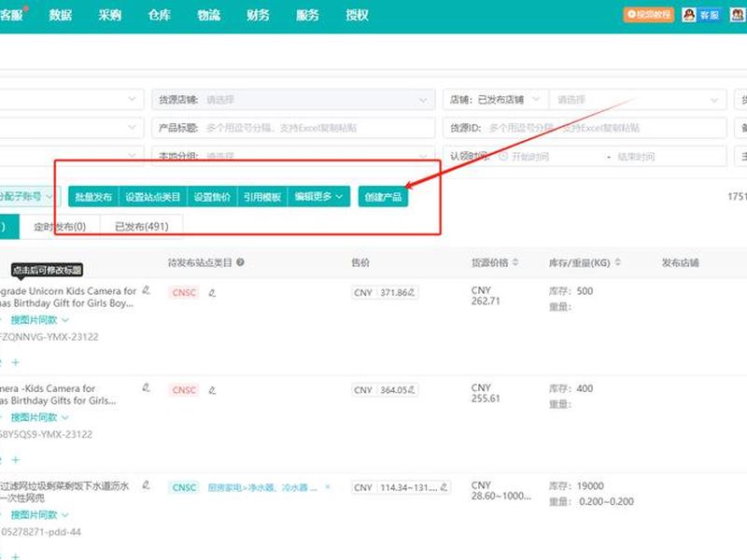Viewport: 747px width, 560px height.
Task: Pick the 认领时间 start time (开始时间)
Action: tap(529, 157)
